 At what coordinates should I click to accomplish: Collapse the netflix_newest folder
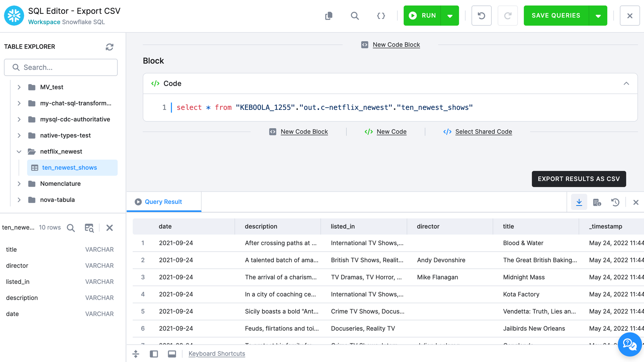coord(19,151)
